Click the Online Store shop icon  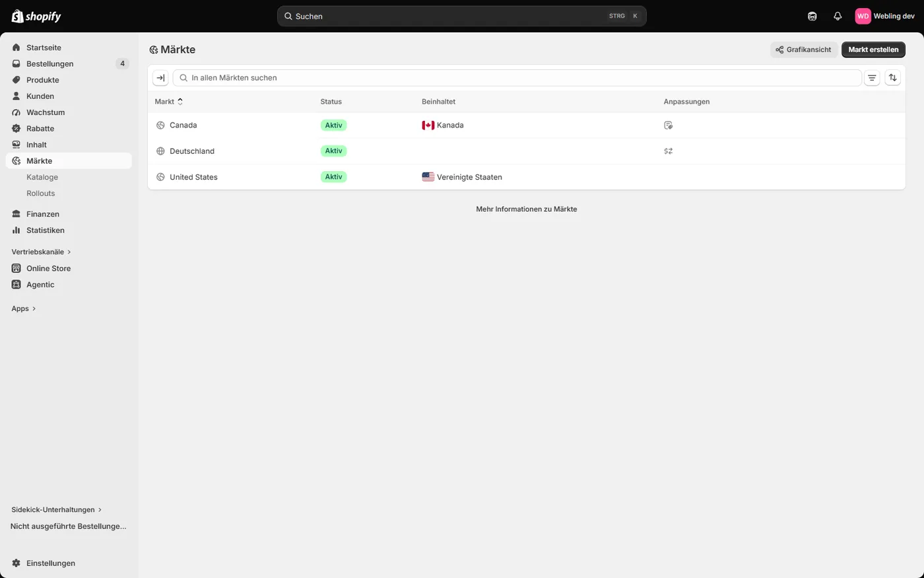[x=16, y=268]
